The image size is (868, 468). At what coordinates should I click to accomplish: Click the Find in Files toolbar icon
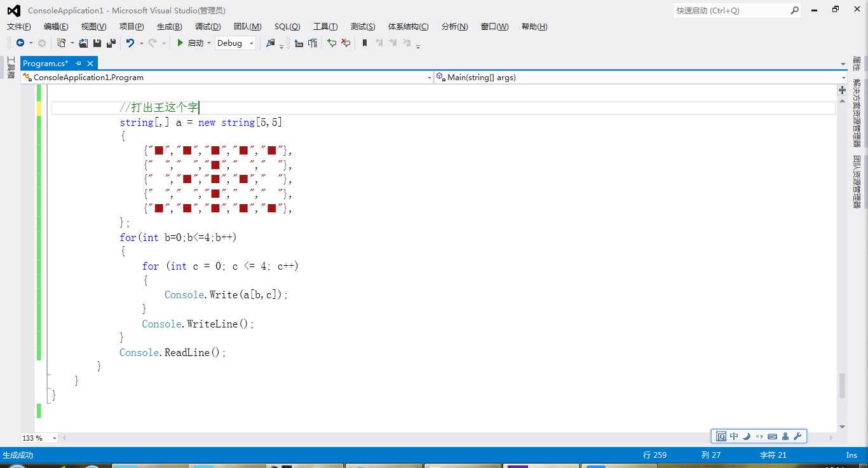(271, 43)
